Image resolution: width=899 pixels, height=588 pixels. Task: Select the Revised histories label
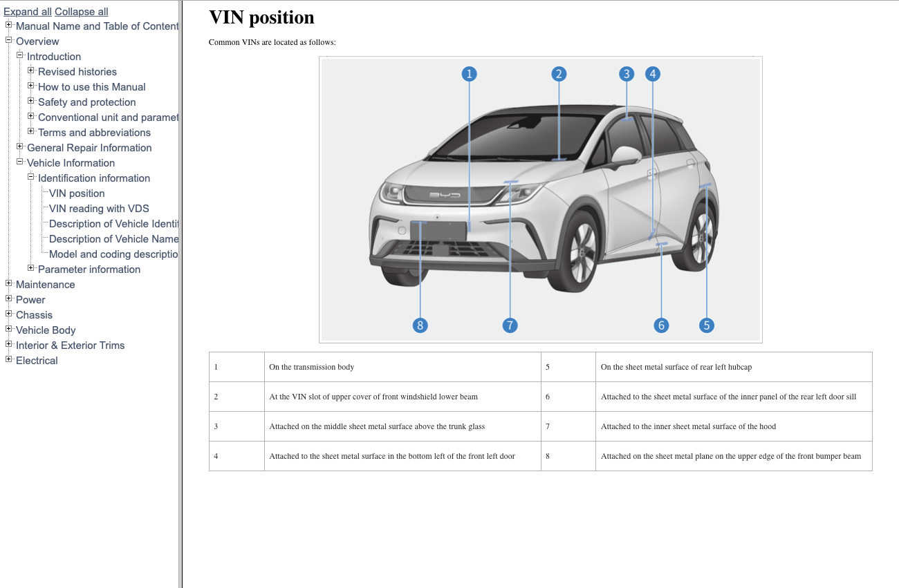pos(77,72)
